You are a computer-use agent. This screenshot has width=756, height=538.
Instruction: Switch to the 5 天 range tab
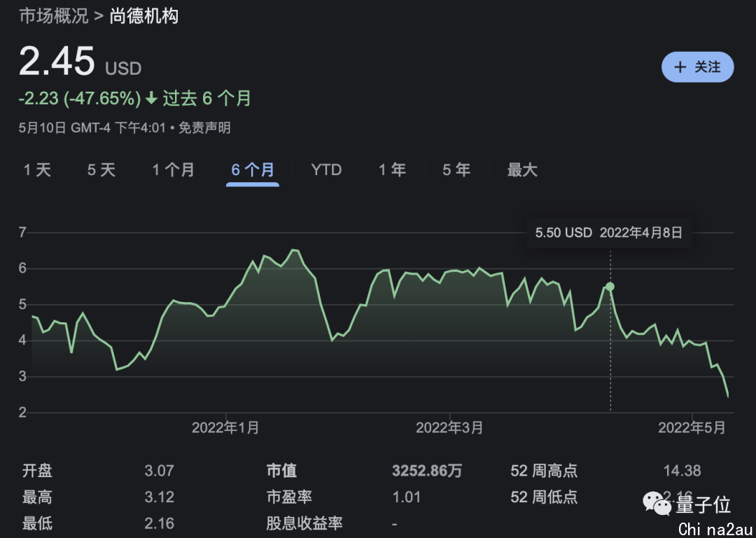point(101,170)
